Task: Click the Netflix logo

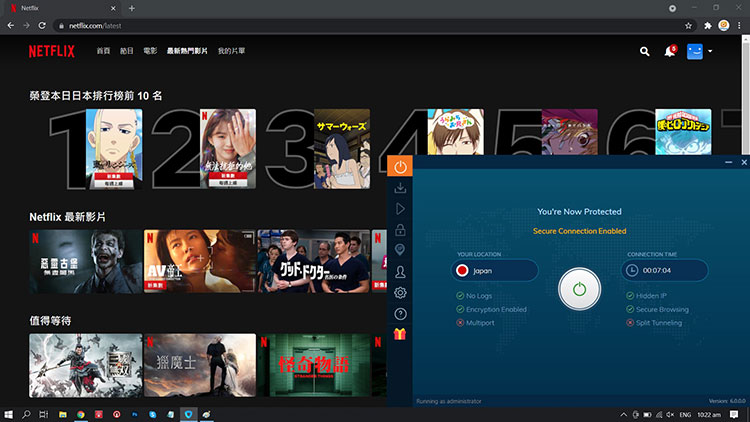Action: coord(52,51)
